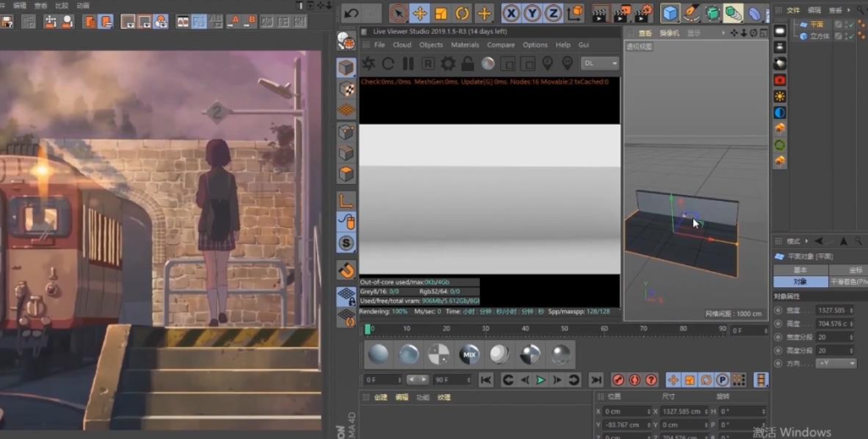Click the green Array cloner icon

733,14
